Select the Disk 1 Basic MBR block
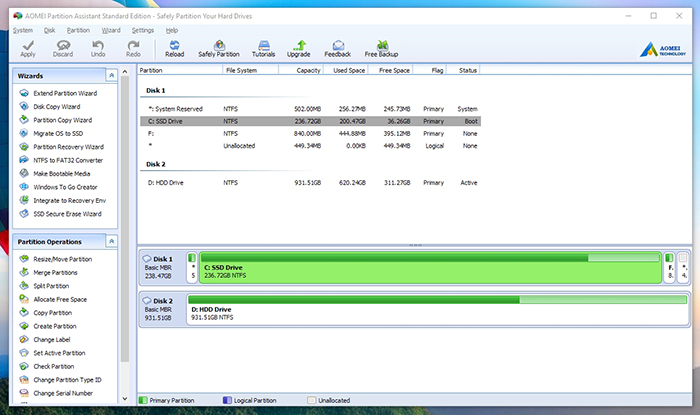700x415 pixels. [162, 267]
